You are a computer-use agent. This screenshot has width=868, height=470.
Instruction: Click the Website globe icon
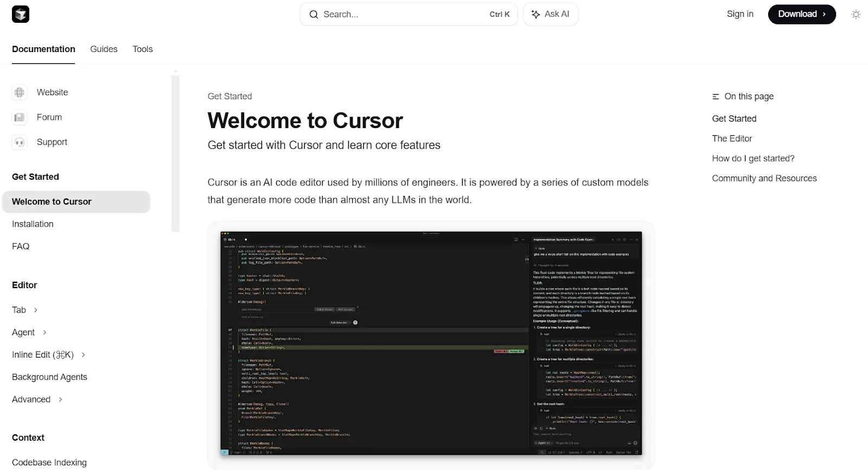20,92
